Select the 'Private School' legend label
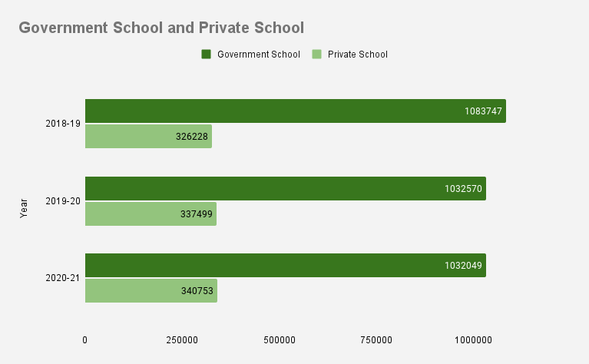The width and height of the screenshot is (589, 364). 357,55
